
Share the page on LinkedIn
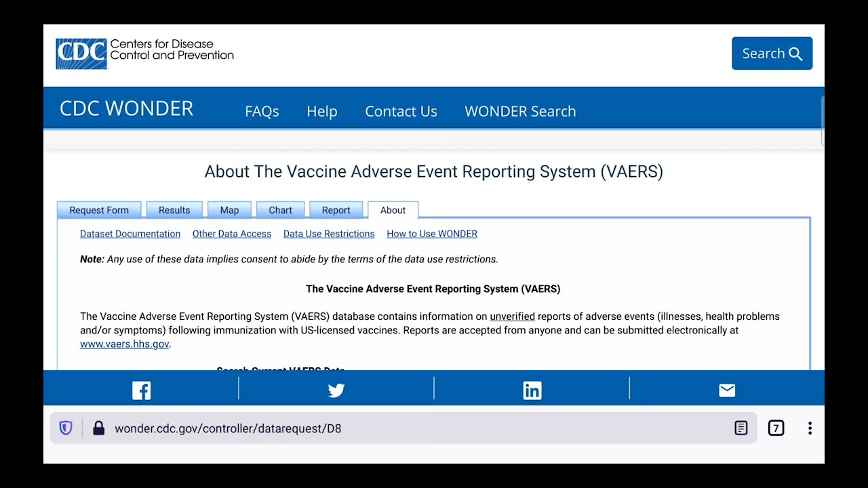click(x=532, y=390)
